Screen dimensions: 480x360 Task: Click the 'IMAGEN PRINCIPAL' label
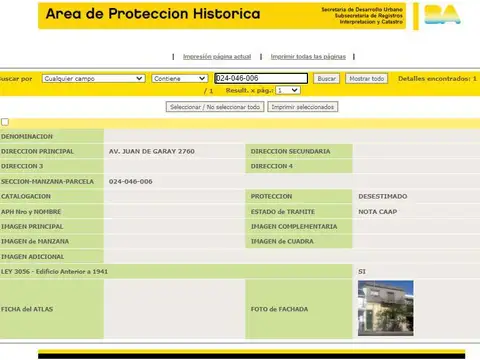click(32, 227)
